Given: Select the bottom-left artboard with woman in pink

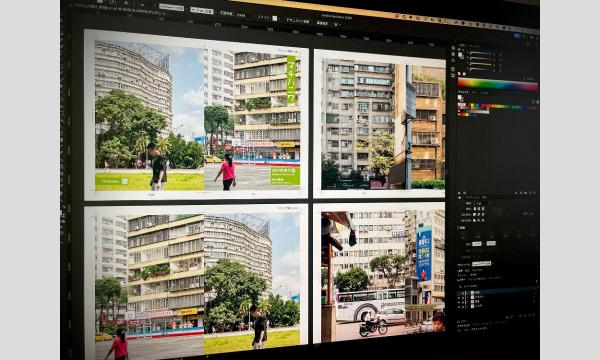Looking at the screenshot, I should pos(196,281).
